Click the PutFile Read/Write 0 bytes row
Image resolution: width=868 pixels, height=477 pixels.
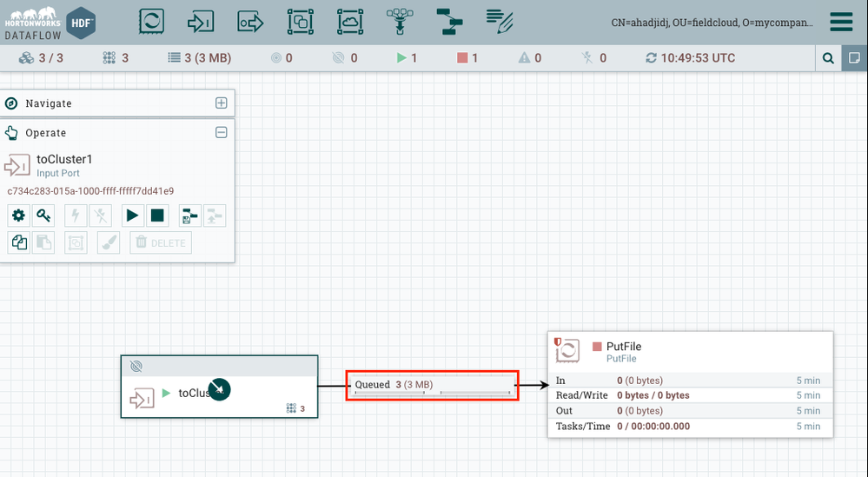690,395
